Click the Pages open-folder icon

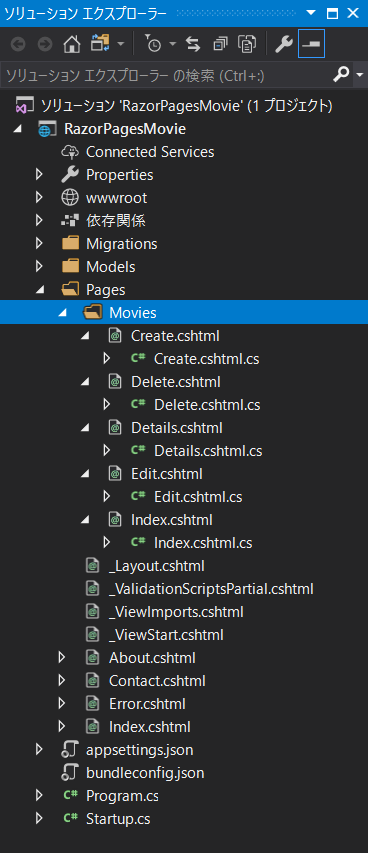70,289
